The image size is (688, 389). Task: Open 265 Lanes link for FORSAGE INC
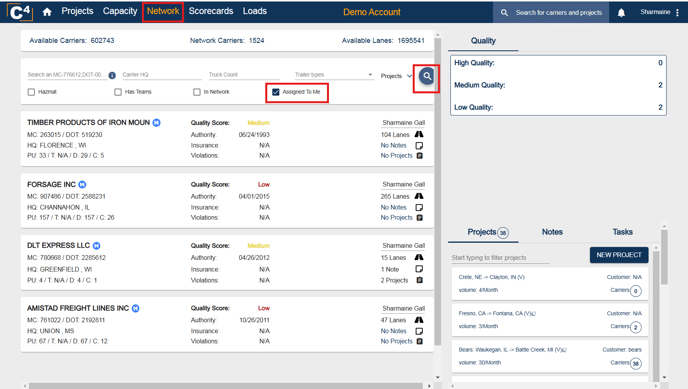tap(395, 196)
